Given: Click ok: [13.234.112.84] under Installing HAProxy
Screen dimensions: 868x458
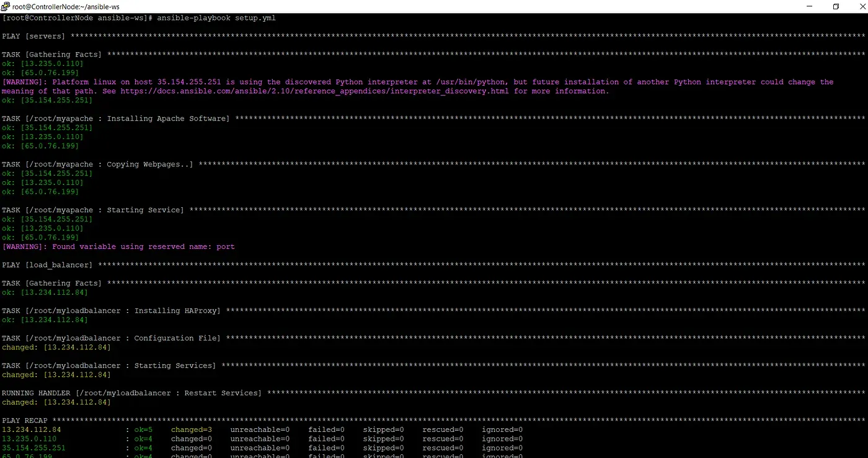Looking at the screenshot, I should coord(45,320).
